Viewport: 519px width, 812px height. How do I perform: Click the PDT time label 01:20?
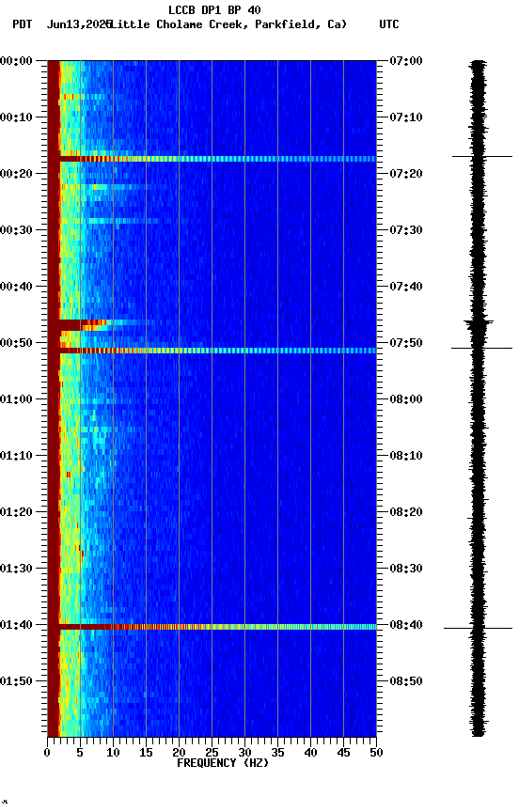click(16, 513)
